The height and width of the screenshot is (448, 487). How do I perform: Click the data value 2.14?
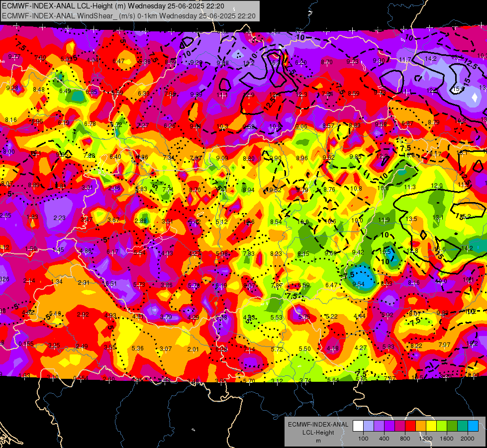[x=29, y=281]
